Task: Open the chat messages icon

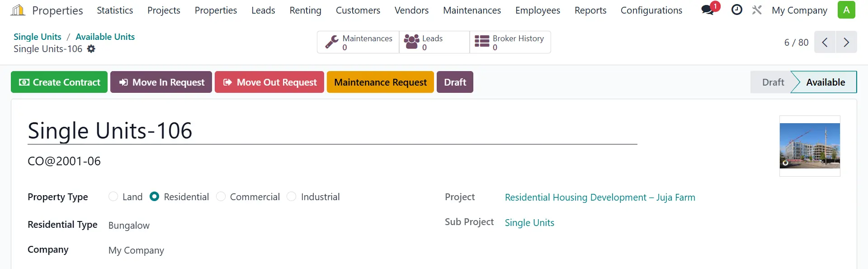Action: click(708, 10)
